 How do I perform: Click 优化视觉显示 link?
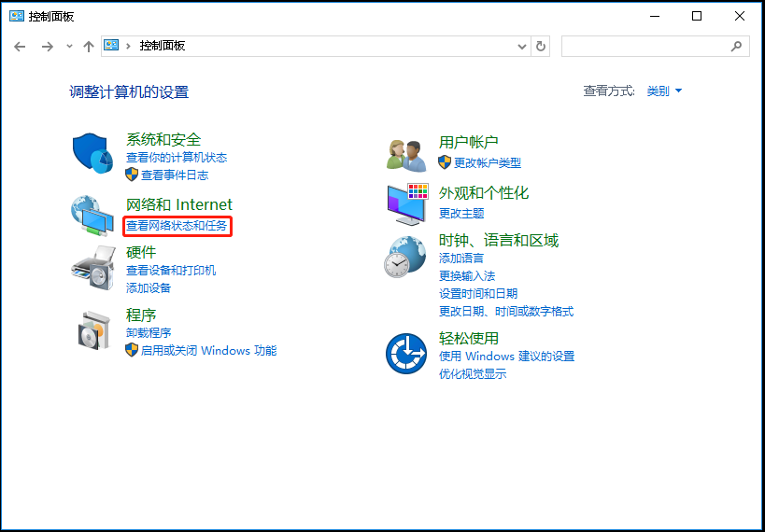point(473,374)
